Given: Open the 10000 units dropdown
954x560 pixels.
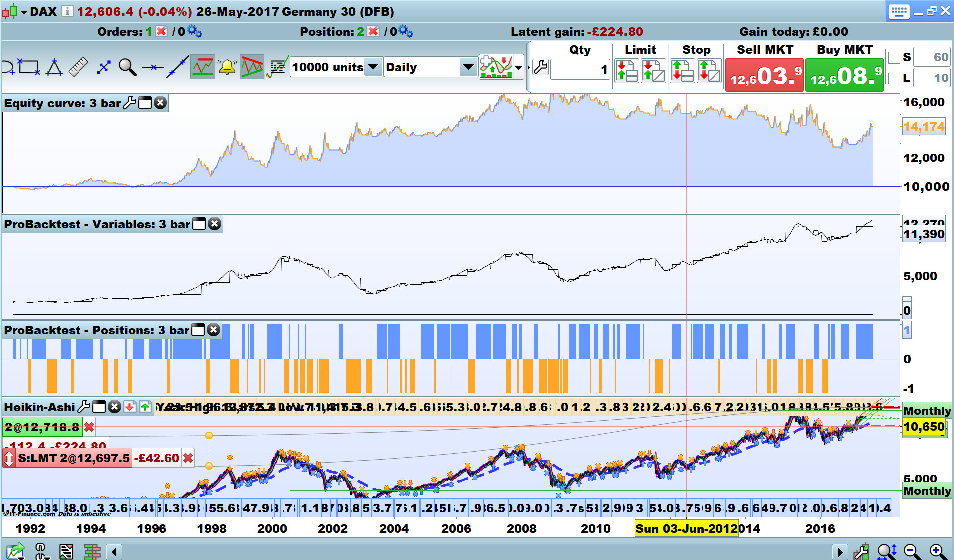Looking at the screenshot, I should point(373,67).
